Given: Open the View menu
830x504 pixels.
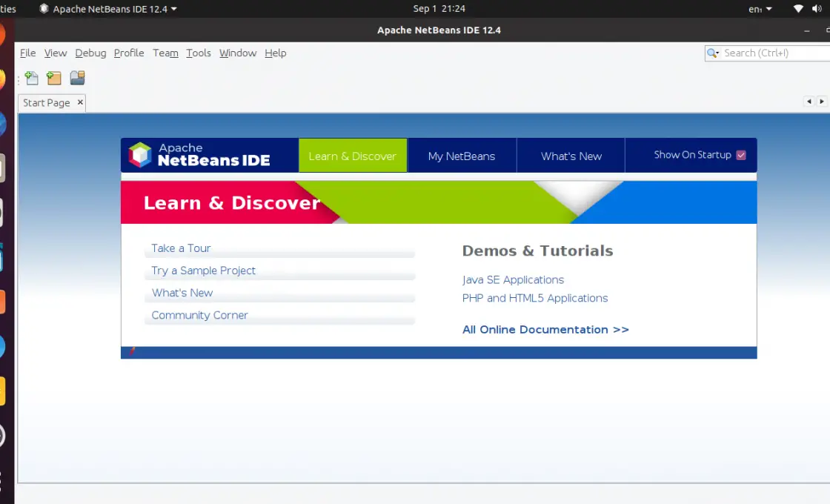Looking at the screenshot, I should [x=56, y=53].
